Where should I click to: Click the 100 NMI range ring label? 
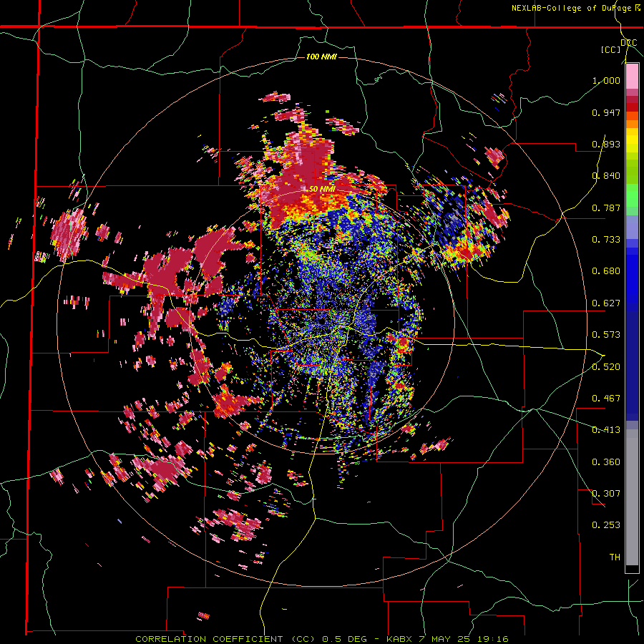coord(321,57)
